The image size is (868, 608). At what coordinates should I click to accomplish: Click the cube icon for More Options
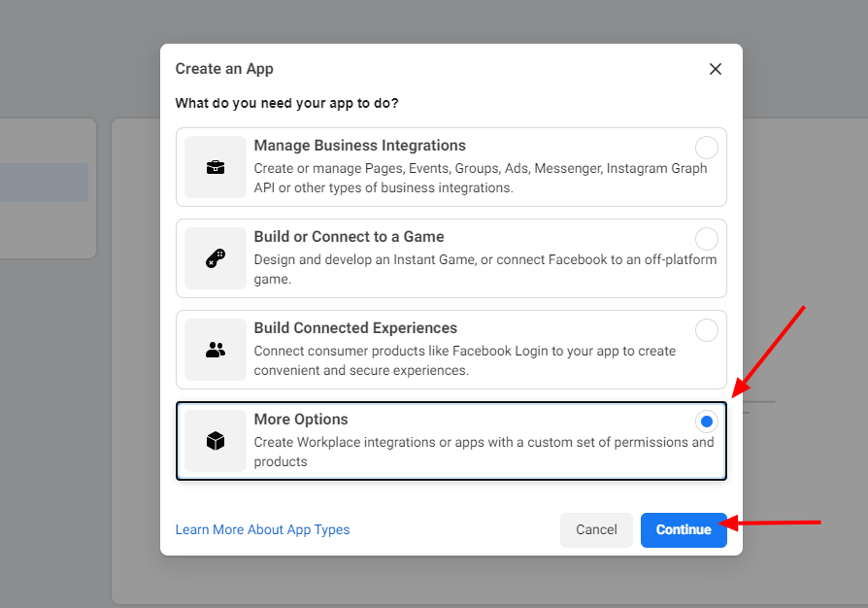click(216, 441)
